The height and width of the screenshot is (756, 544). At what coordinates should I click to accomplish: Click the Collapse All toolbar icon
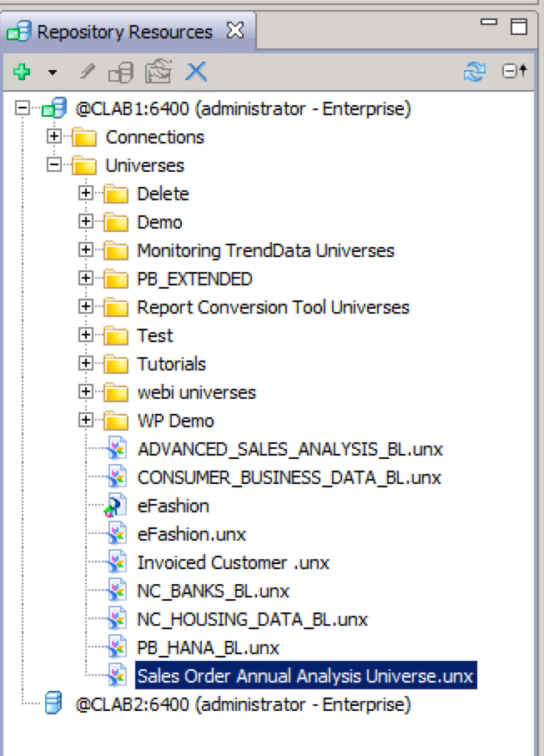pos(515,72)
